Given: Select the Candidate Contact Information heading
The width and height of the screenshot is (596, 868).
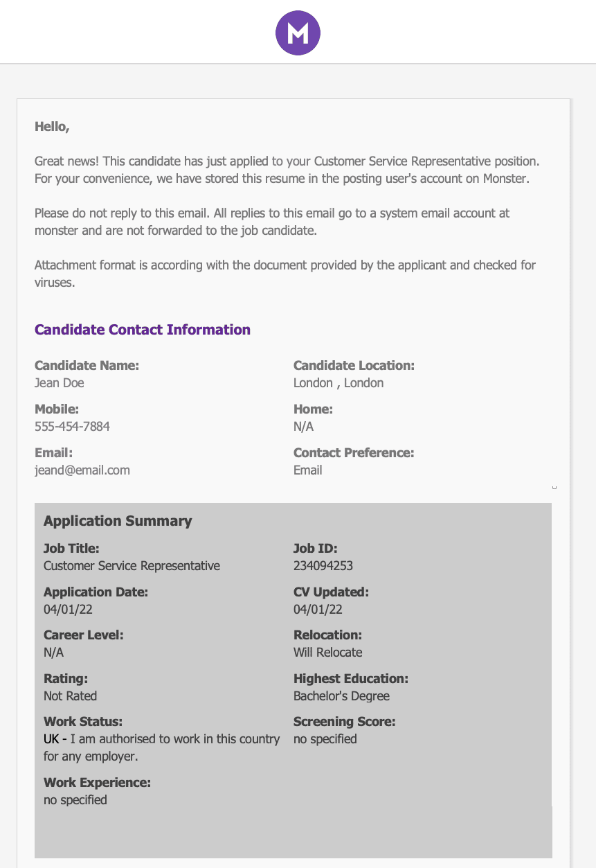Looking at the screenshot, I should pyautogui.click(x=143, y=330).
